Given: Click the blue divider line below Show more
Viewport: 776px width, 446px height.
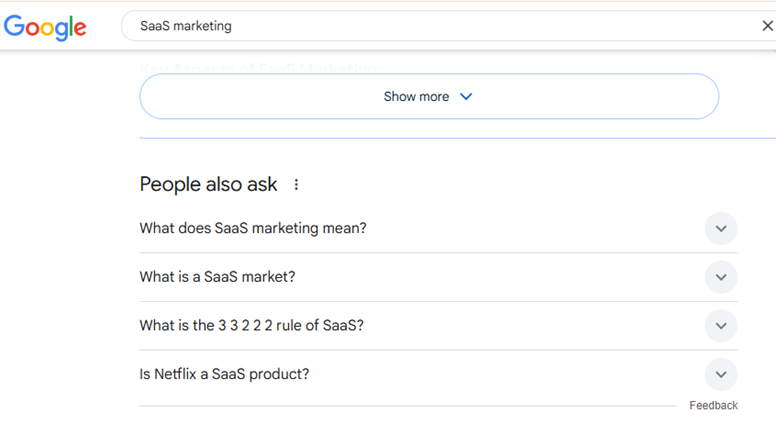Looking at the screenshot, I should pos(458,138).
